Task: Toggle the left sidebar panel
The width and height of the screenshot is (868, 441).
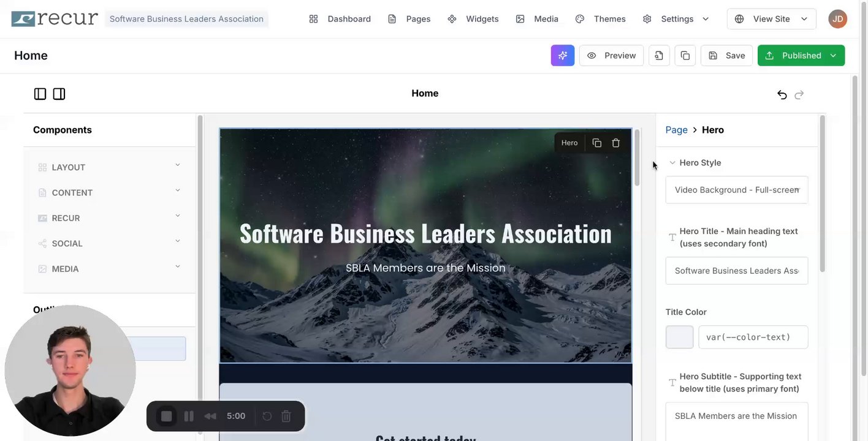Action: pos(40,94)
